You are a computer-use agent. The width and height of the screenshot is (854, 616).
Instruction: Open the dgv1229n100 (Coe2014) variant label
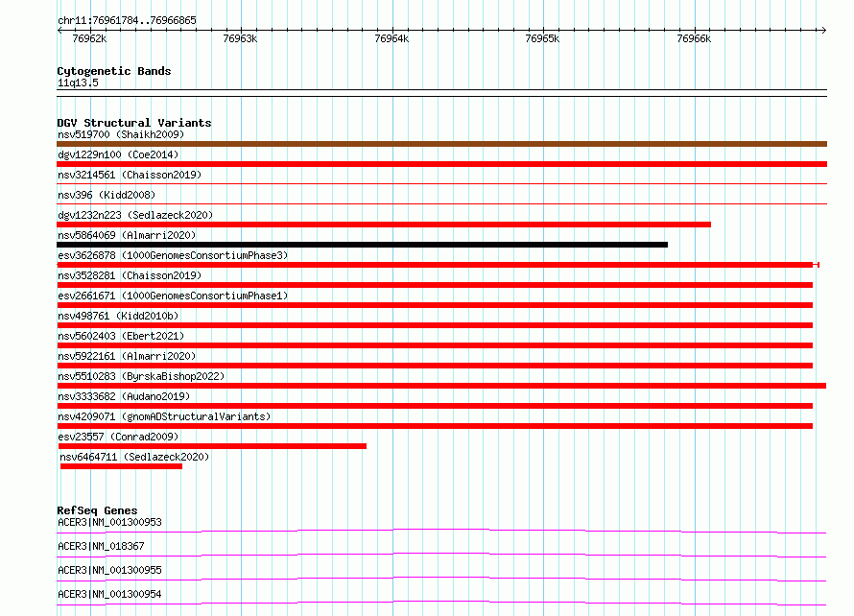118,154
